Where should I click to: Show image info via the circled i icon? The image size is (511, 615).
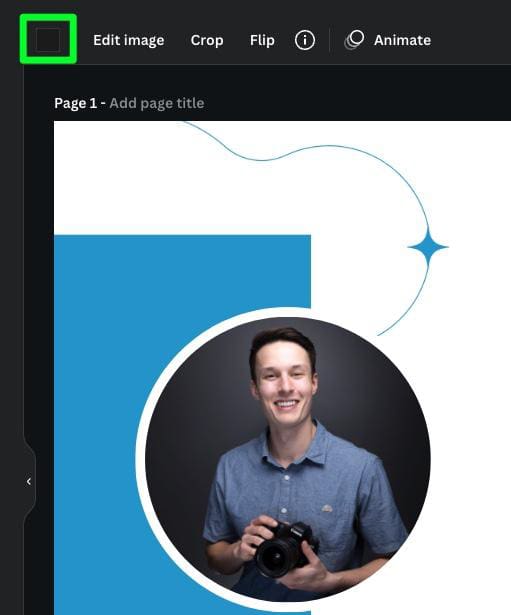pos(305,40)
